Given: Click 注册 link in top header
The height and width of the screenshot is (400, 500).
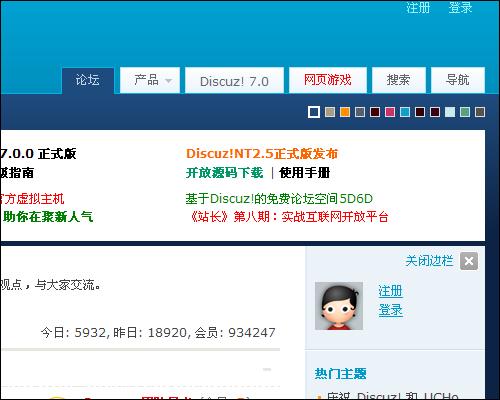Looking at the screenshot, I should 418,7.
